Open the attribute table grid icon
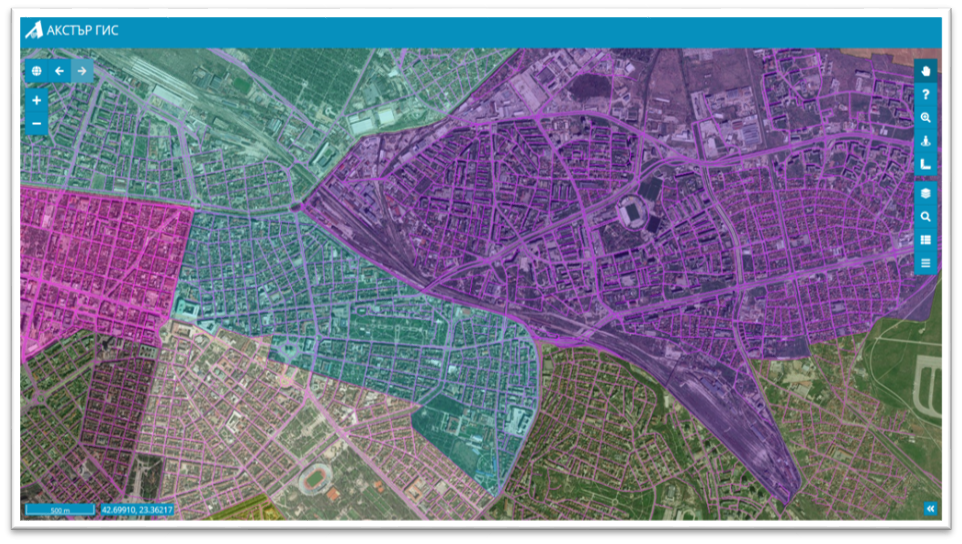 click(x=926, y=240)
